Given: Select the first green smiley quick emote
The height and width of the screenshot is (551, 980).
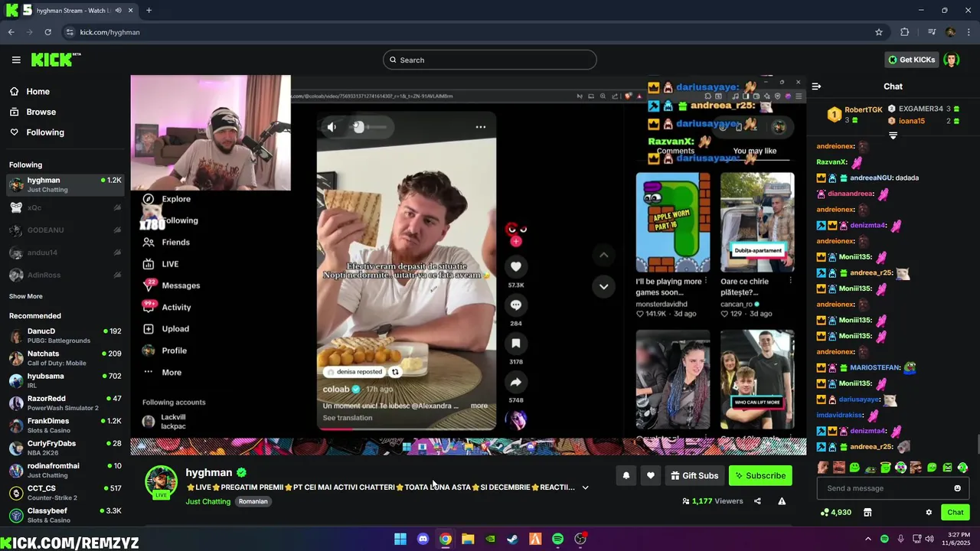Looking at the screenshot, I should 854,468.
